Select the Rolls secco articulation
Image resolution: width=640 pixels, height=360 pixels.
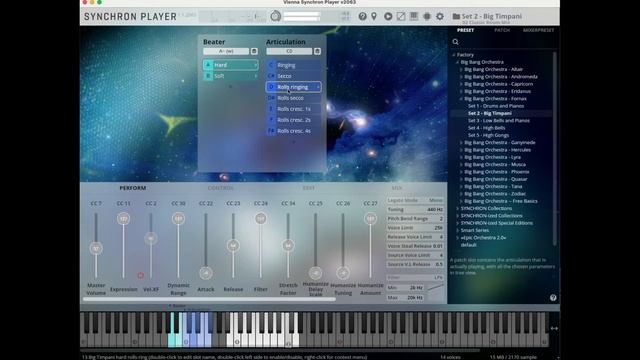[x=293, y=98]
